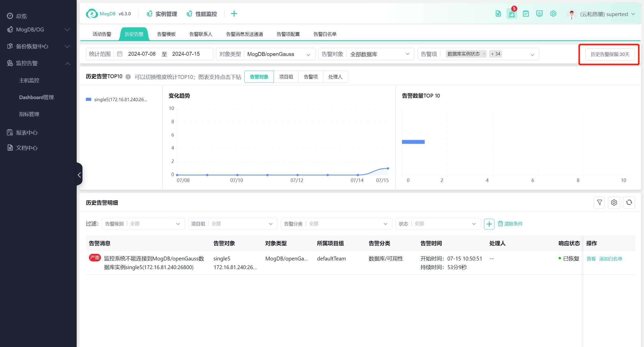Viewport: 644px width, 347px height.
Task: Click the 文档中心 sidebar icon
Action: 10,148
